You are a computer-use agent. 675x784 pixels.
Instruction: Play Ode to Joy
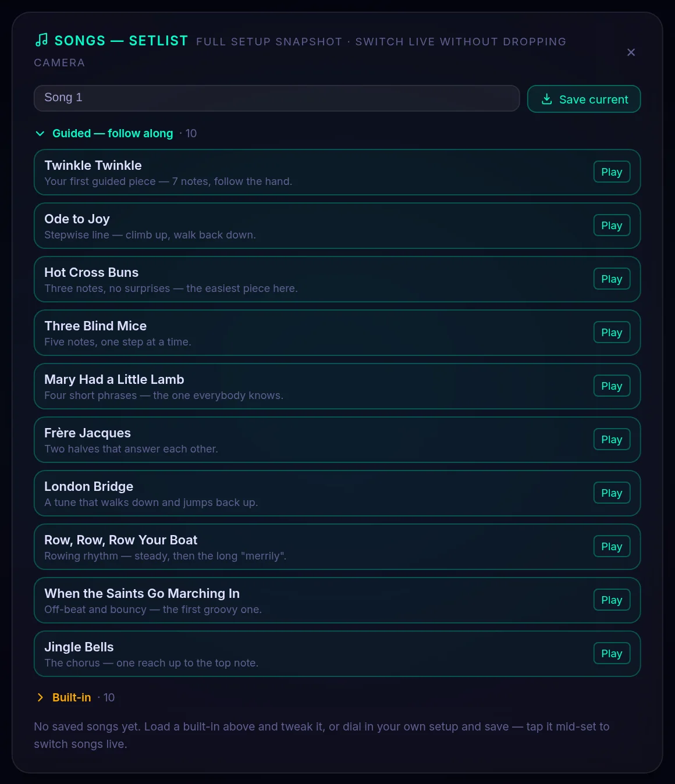[612, 226]
